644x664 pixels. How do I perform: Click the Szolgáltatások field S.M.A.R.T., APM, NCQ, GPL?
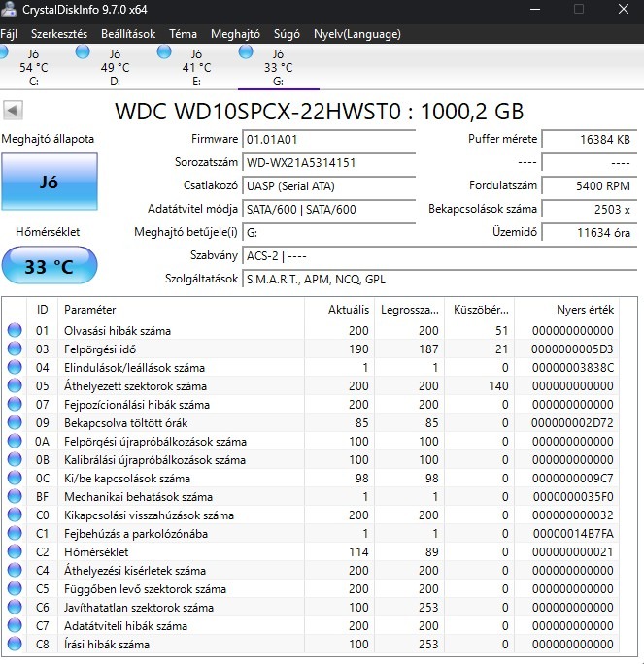(x=440, y=279)
